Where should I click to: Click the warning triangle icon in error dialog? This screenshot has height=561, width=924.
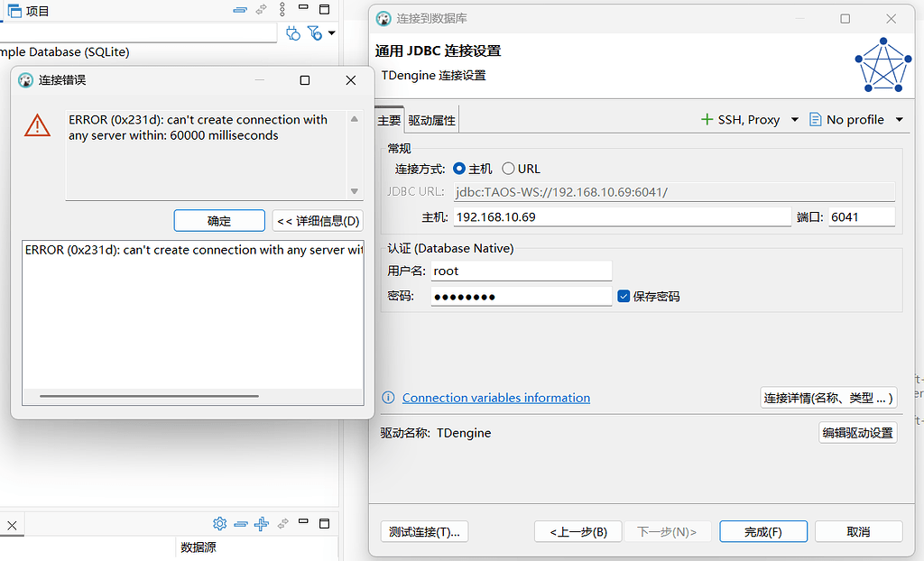[37, 125]
